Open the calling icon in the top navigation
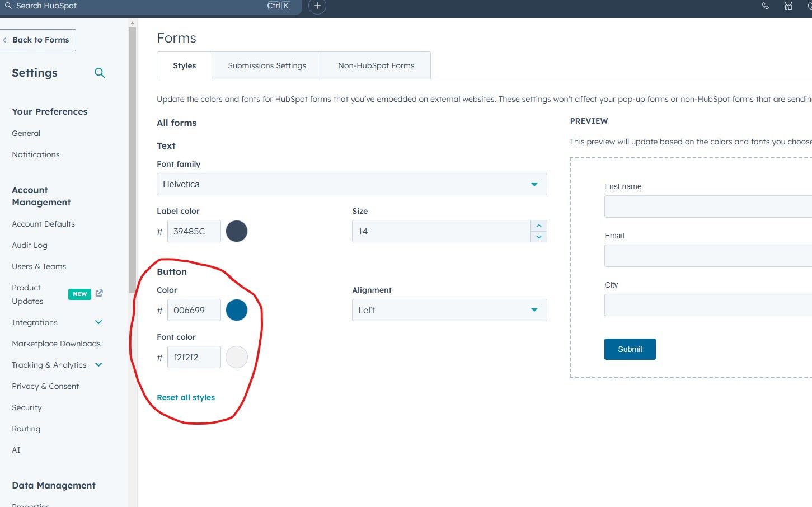This screenshot has width=812, height=507. click(766, 6)
